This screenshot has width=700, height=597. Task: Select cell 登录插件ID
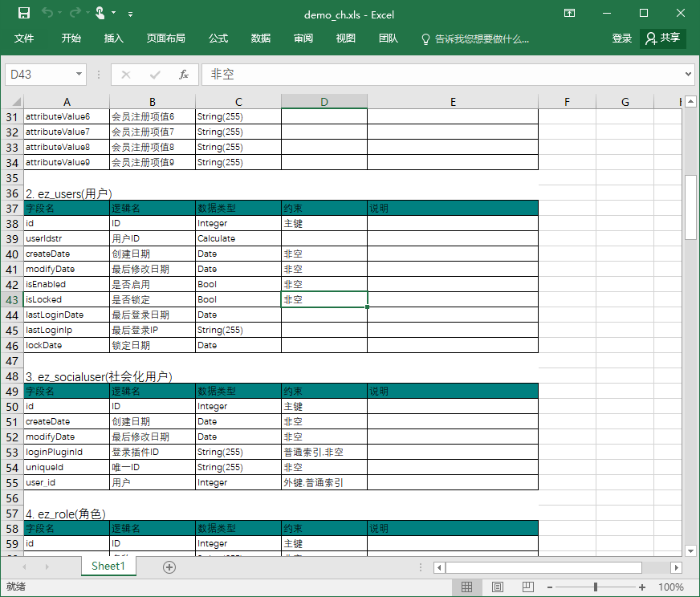153,452
